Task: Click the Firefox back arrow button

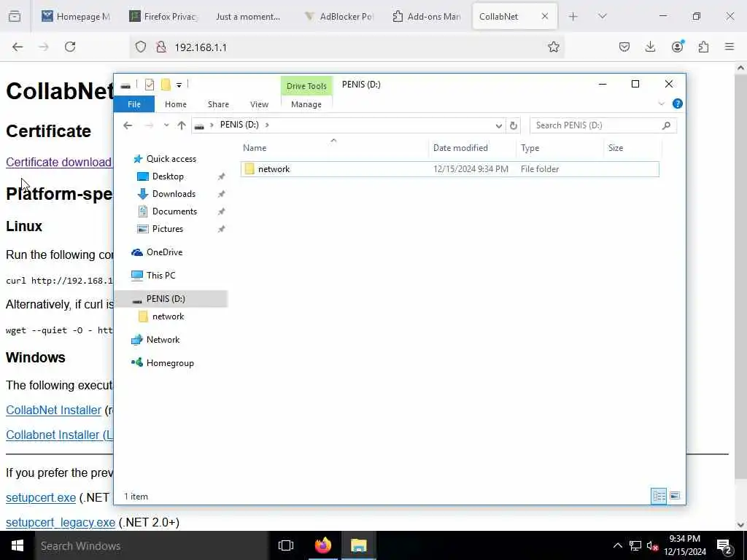Action: (18, 47)
